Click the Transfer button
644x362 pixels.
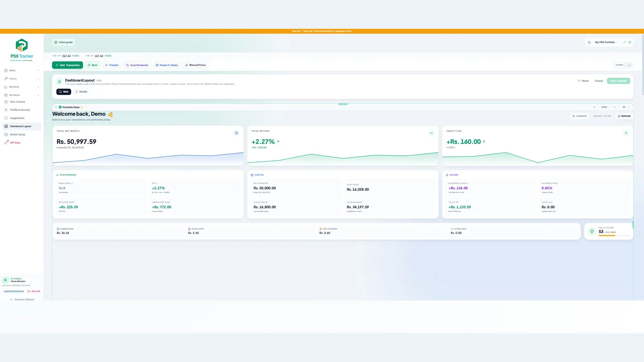112,65
